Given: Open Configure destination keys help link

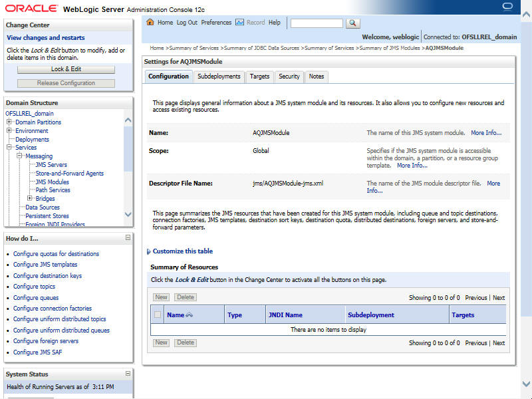Looking at the screenshot, I should (x=47, y=275).
